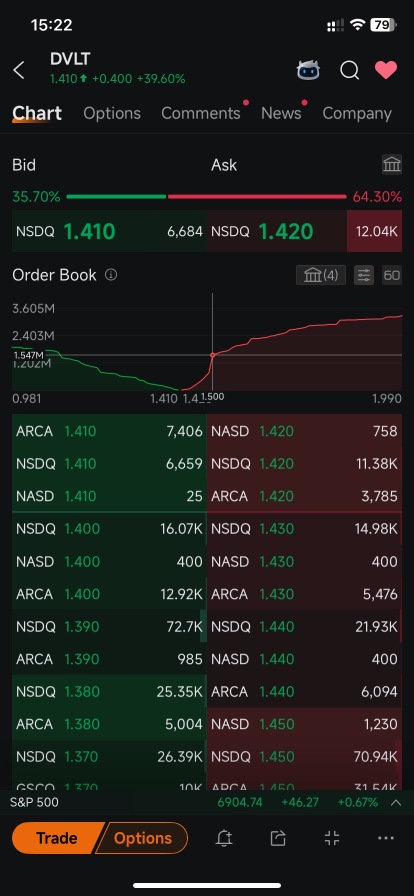Switch to the Options tab
The image size is (414, 896).
(112, 113)
